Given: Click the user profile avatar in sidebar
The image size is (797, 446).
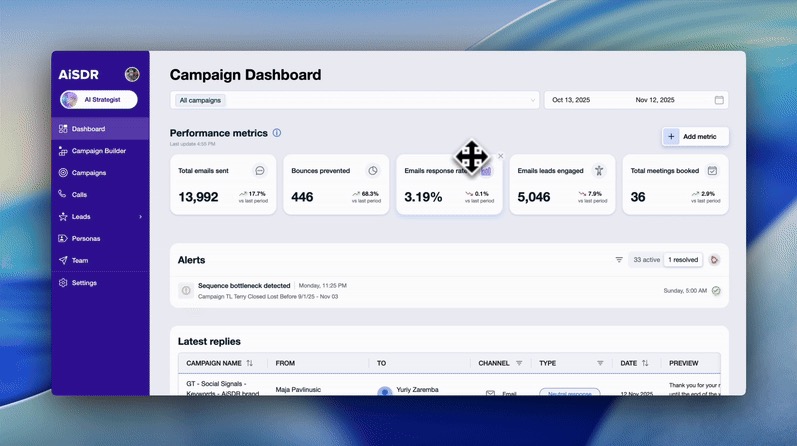Looking at the screenshot, I should [132, 75].
